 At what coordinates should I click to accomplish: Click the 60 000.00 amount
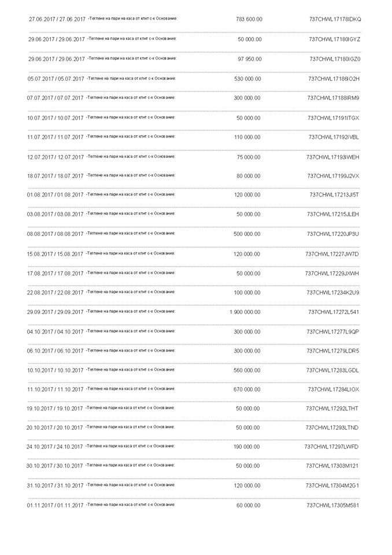pos(248,505)
